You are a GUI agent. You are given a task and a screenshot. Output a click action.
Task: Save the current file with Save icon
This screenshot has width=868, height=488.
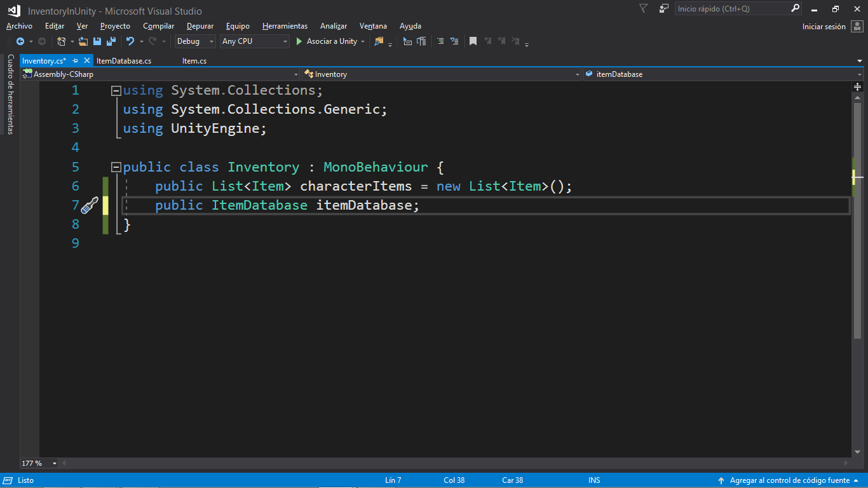coord(97,41)
